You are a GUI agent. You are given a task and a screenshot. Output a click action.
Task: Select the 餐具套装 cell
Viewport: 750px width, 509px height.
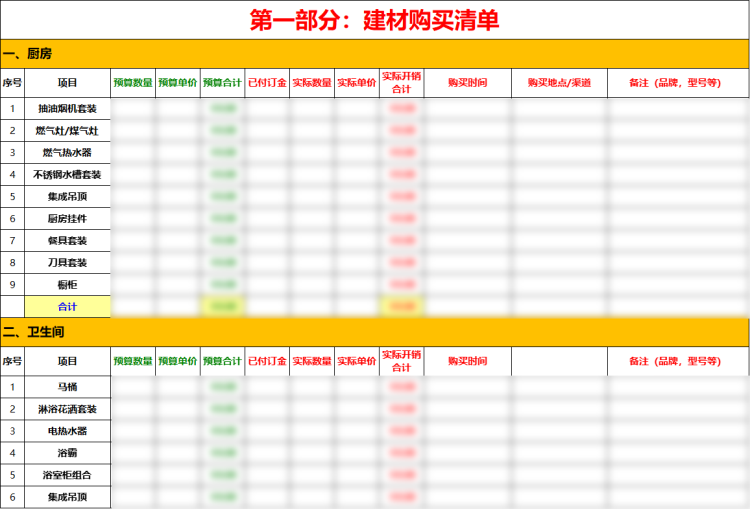(x=67, y=240)
